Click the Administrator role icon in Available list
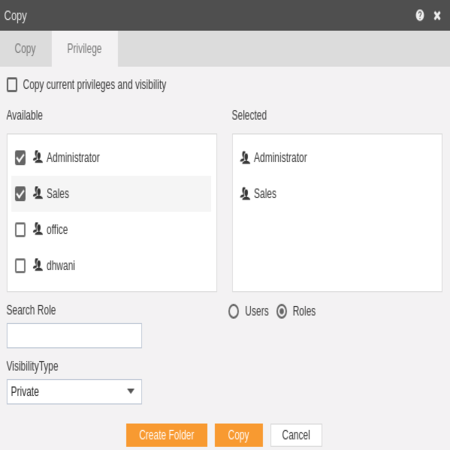The height and width of the screenshot is (450, 450). pos(38,157)
